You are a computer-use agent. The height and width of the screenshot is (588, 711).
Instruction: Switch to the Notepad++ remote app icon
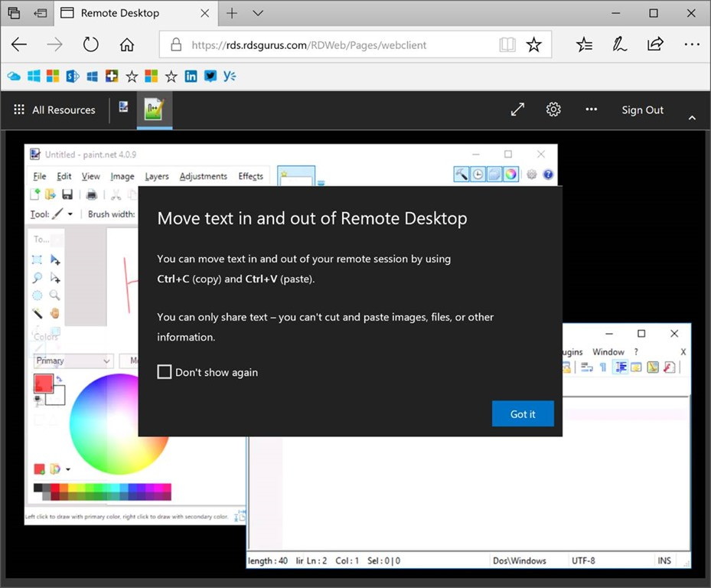(x=154, y=109)
